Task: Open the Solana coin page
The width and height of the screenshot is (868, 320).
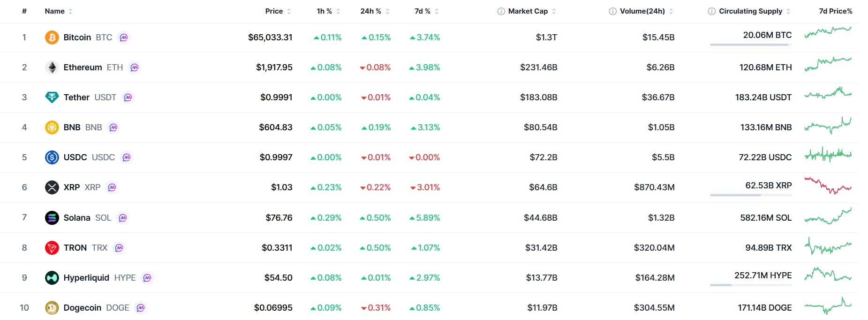Action: tap(77, 218)
